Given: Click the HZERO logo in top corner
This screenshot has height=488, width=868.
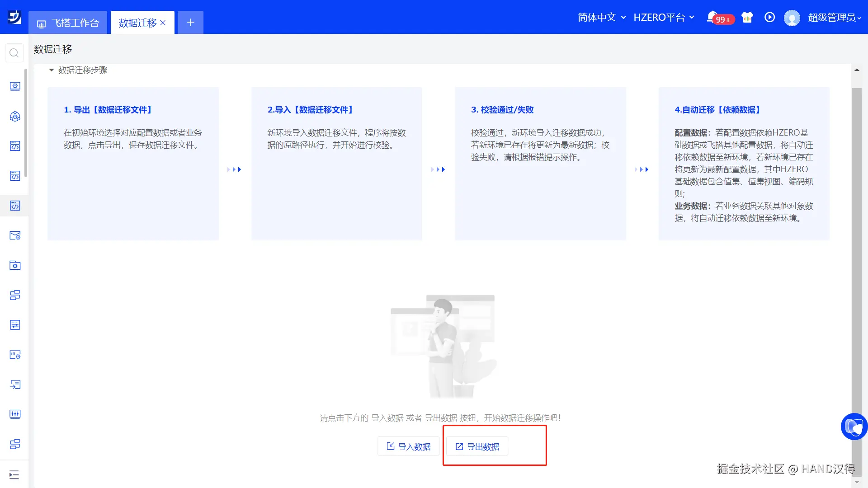Looking at the screenshot, I should pos(14,17).
